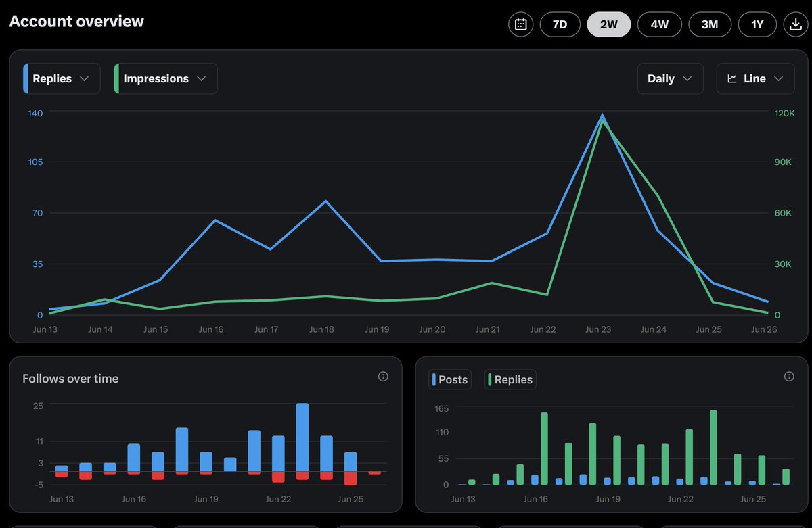Click the 120K right axis label

point(785,112)
